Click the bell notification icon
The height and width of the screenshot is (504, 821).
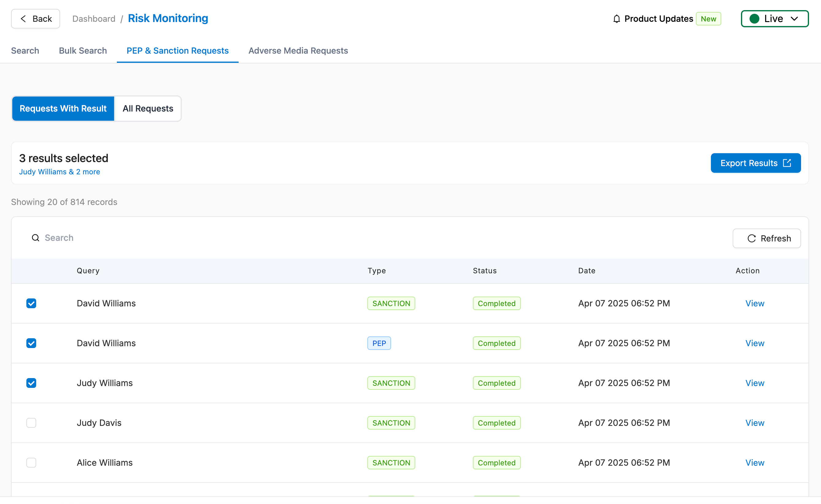click(616, 19)
